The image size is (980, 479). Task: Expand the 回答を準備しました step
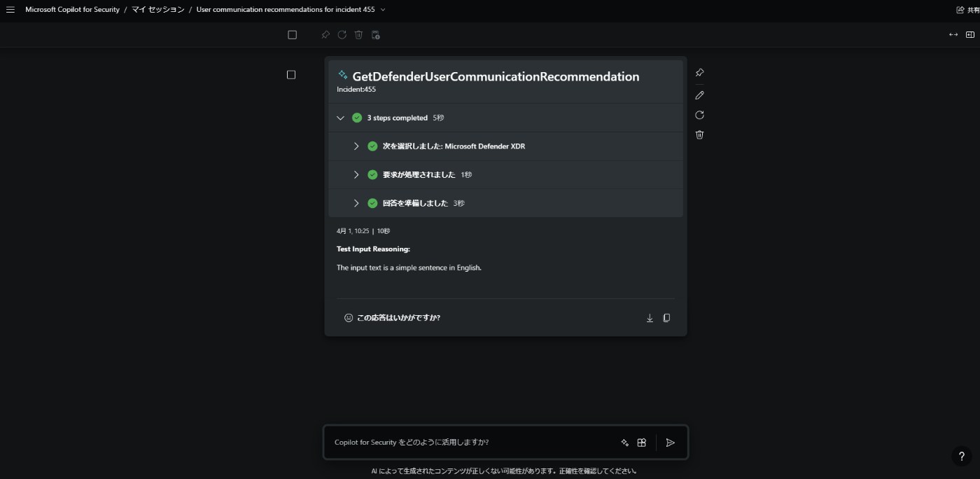coord(356,203)
